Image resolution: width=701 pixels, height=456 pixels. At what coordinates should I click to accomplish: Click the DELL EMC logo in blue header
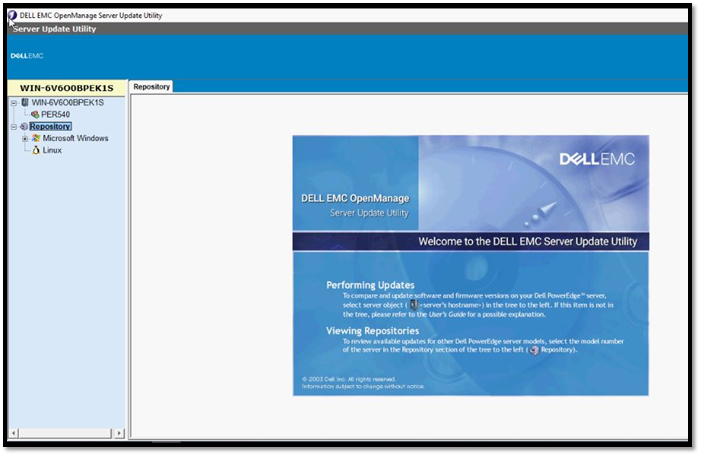[x=27, y=56]
